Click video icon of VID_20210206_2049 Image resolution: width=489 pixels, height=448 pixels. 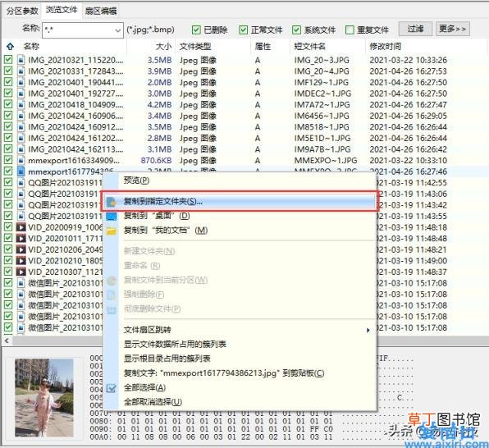click(x=21, y=249)
